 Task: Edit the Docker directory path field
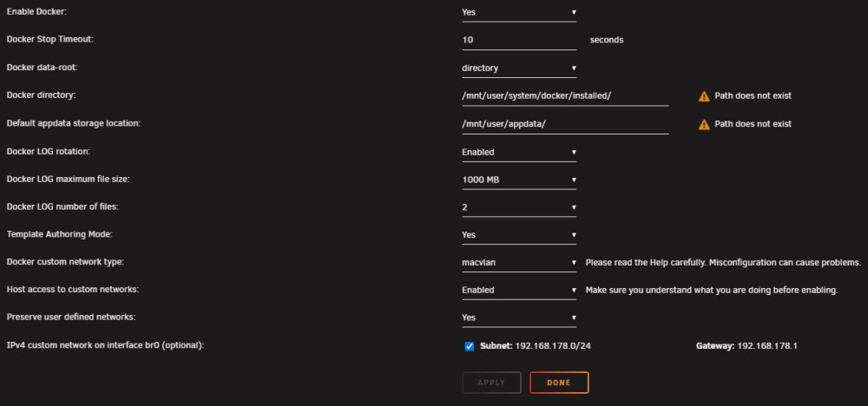[565, 95]
